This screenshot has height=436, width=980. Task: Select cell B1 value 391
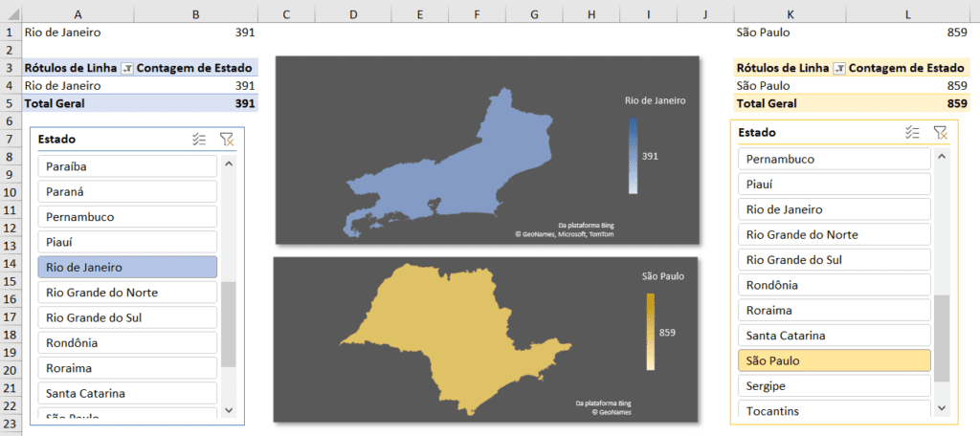pos(195,33)
